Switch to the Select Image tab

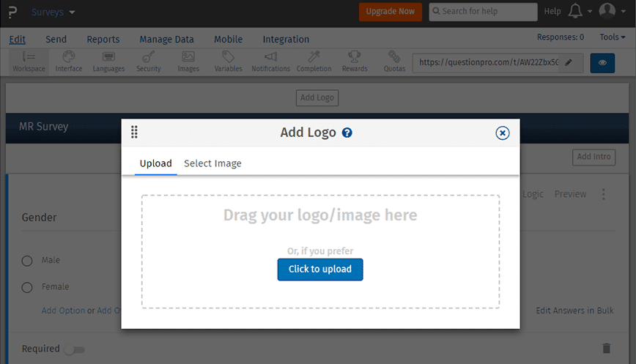point(212,163)
